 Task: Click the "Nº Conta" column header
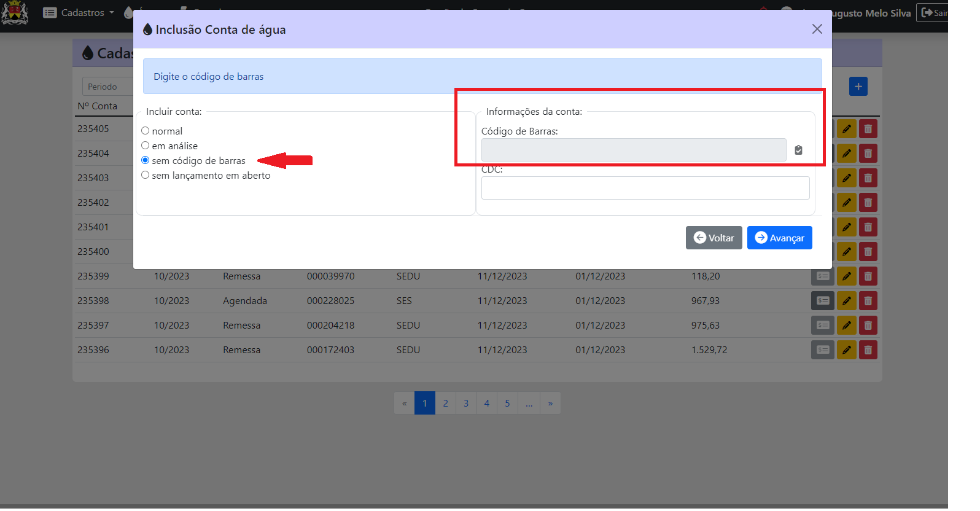(97, 106)
